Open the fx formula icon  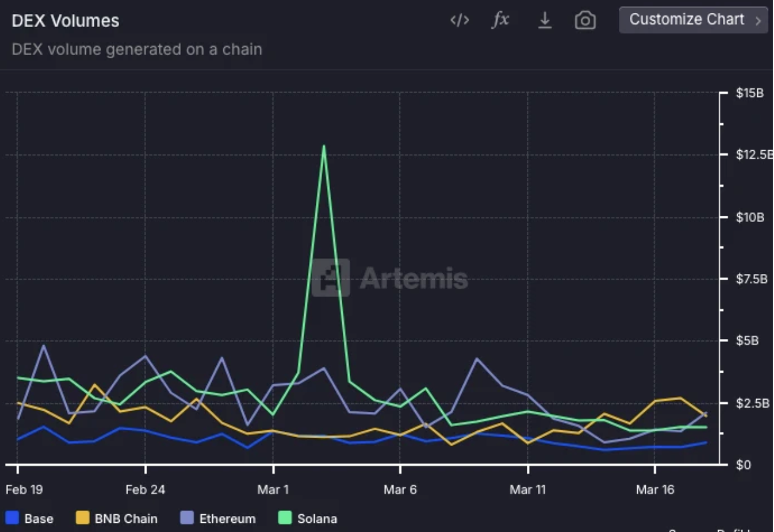[x=500, y=20]
